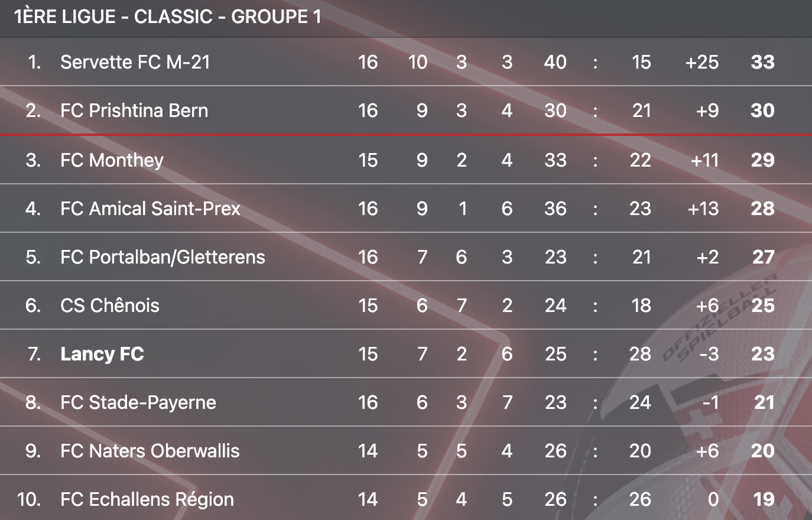Click the rank number 7. beside Lancy FC

pos(34,354)
